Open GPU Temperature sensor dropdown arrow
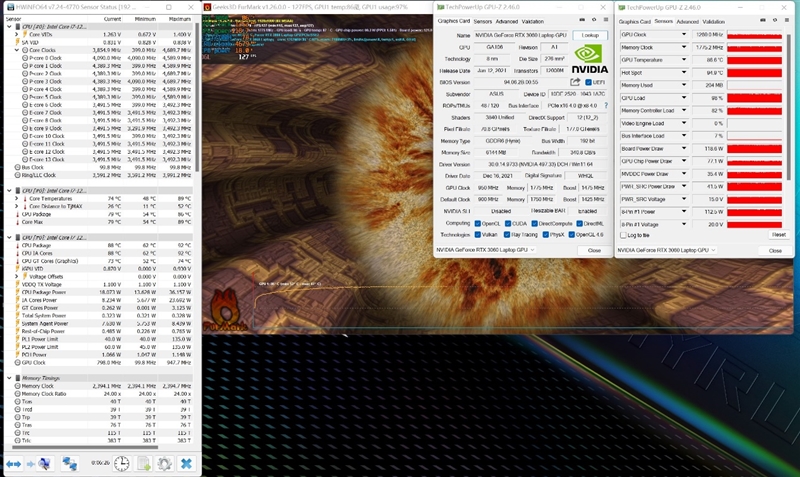 coord(684,60)
